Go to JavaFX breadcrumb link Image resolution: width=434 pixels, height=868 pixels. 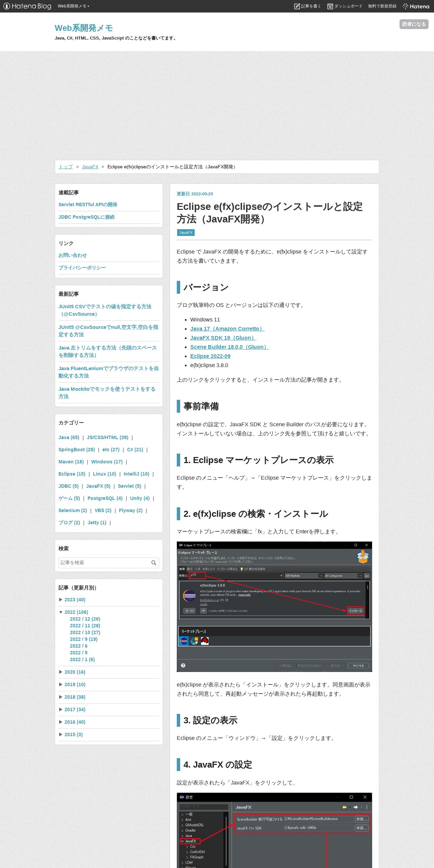[x=90, y=167]
